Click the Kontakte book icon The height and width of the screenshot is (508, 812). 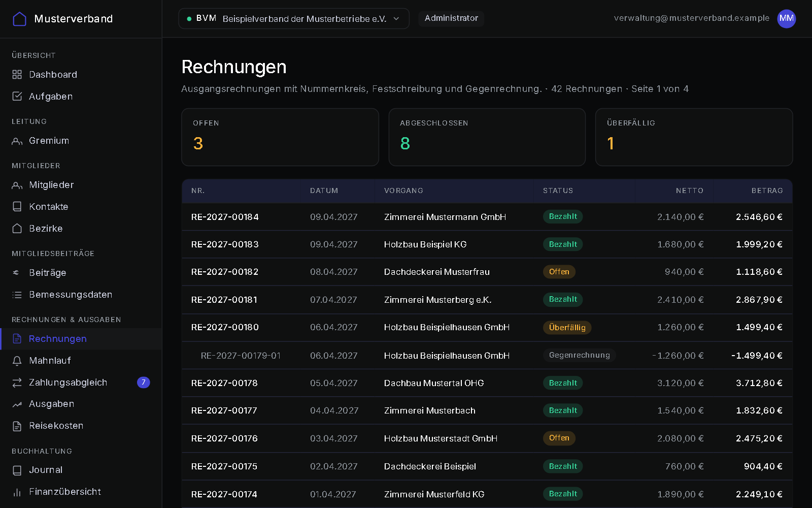(x=17, y=207)
